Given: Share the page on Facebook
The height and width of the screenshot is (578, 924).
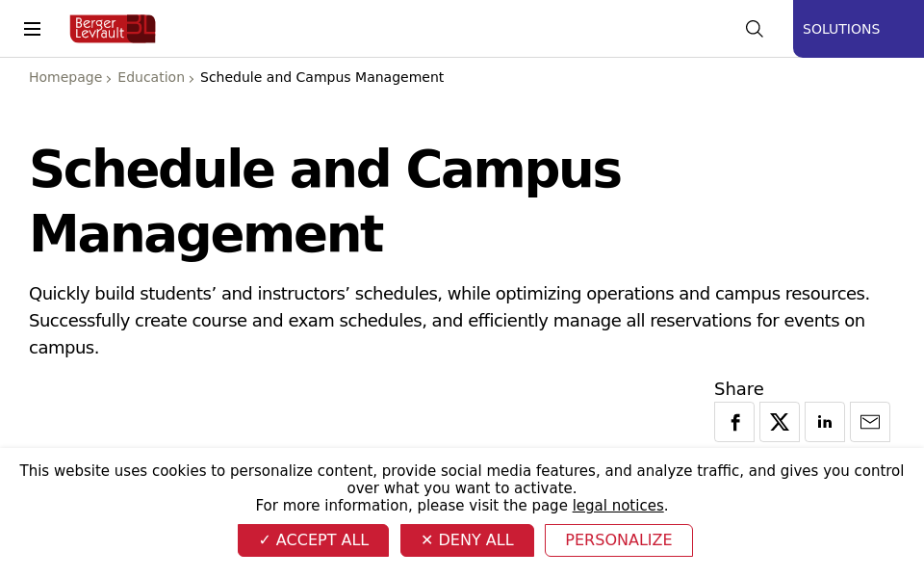Looking at the screenshot, I should [734, 422].
